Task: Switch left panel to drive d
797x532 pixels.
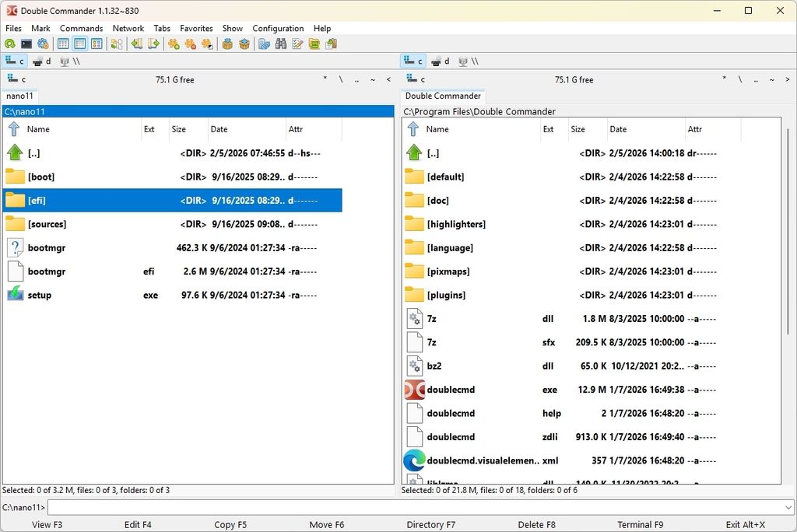Action: point(42,61)
